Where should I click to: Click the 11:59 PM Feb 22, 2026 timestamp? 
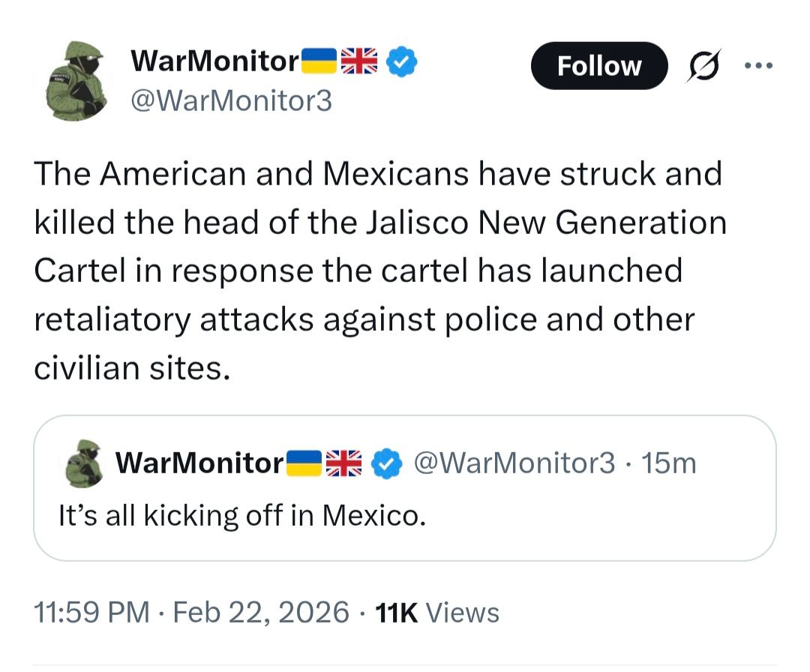(191, 612)
